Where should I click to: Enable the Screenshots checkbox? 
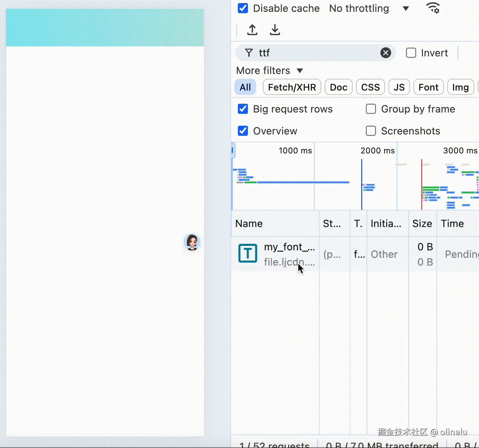point(371,131)
